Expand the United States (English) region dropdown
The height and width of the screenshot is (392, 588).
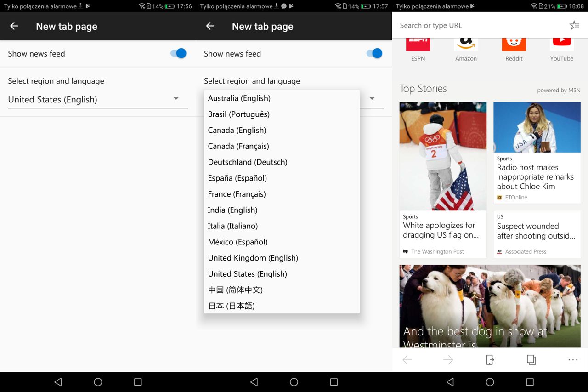click(98, 99)
